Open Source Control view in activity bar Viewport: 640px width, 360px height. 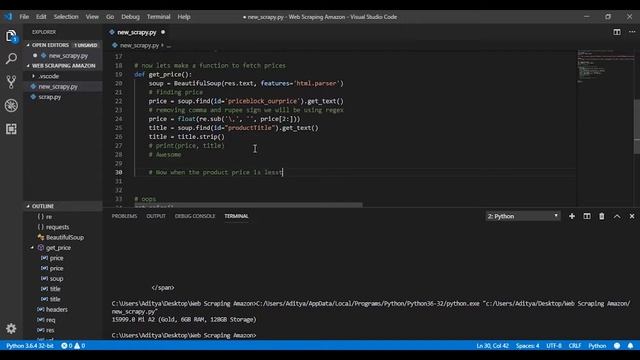coord(11,82)
